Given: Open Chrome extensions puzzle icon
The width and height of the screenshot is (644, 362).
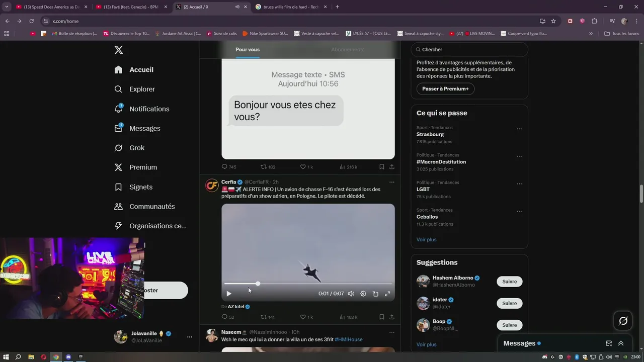Looking at the screenshot, I should coord(594,21).
